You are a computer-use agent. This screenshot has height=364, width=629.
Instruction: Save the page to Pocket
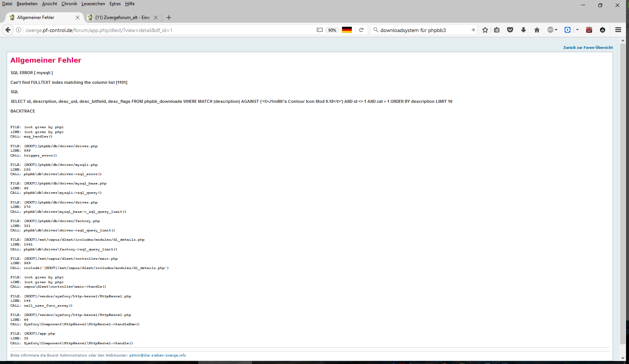pyautogui.click(x=510, y=30)
